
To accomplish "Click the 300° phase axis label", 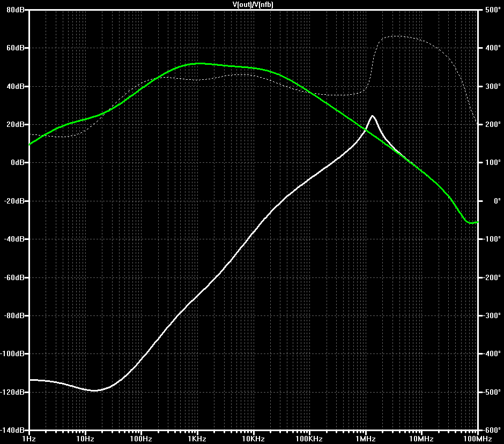I will point(493,86).
